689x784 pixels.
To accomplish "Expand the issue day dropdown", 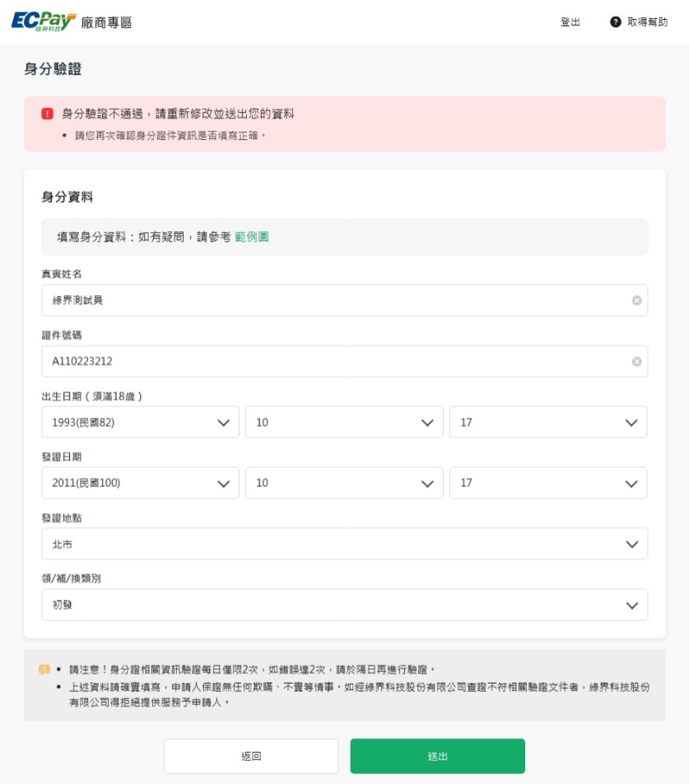I will pyautogui.click(x=548, y=483).
